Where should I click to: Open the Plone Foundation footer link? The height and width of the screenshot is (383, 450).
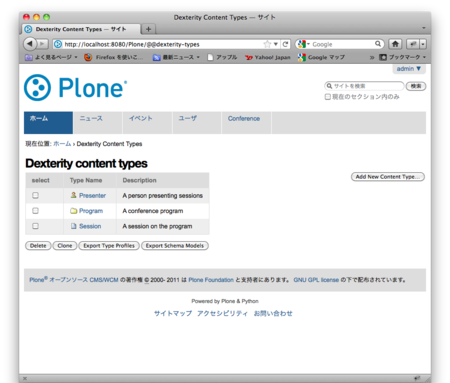point(211,280)
